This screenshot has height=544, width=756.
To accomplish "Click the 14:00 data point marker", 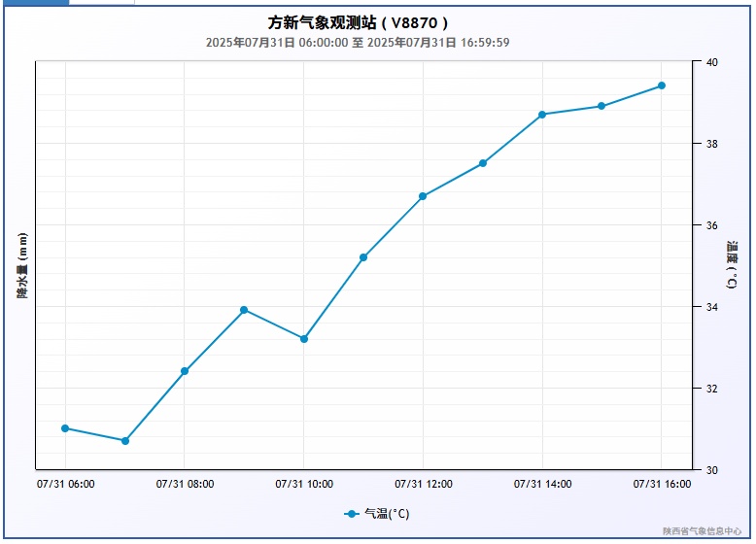I will point(542,115).
